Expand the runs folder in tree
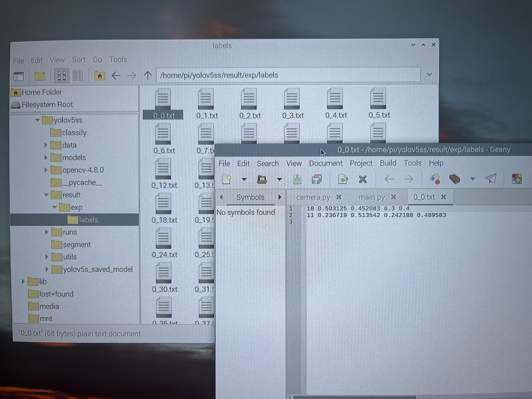 [x=46, y=232]
